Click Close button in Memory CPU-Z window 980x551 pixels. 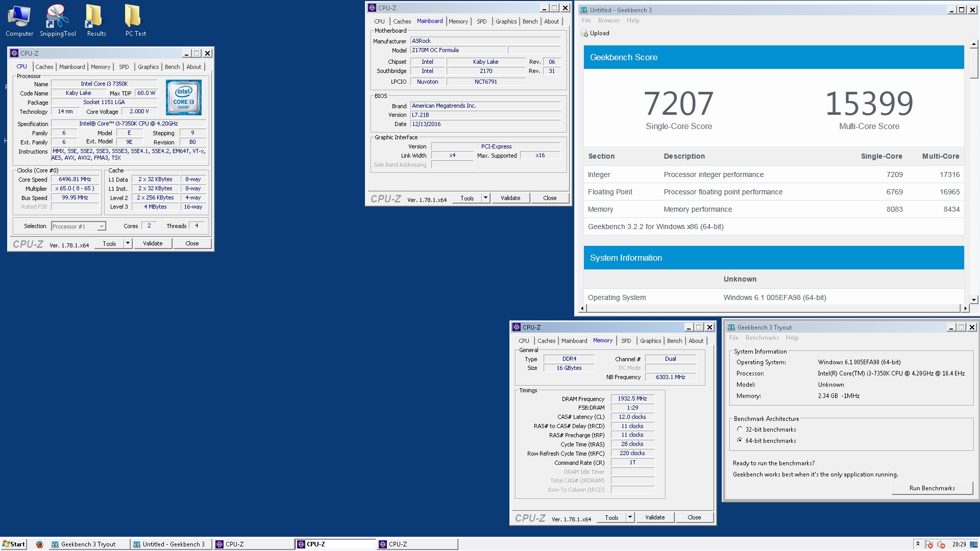point(694,517)
